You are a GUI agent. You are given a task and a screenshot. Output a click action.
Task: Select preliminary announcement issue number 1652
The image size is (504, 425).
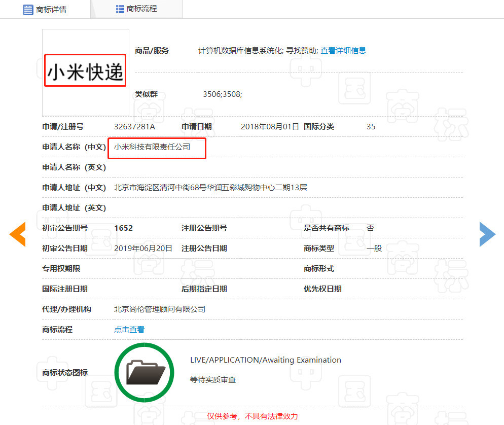tap(123, 228)
